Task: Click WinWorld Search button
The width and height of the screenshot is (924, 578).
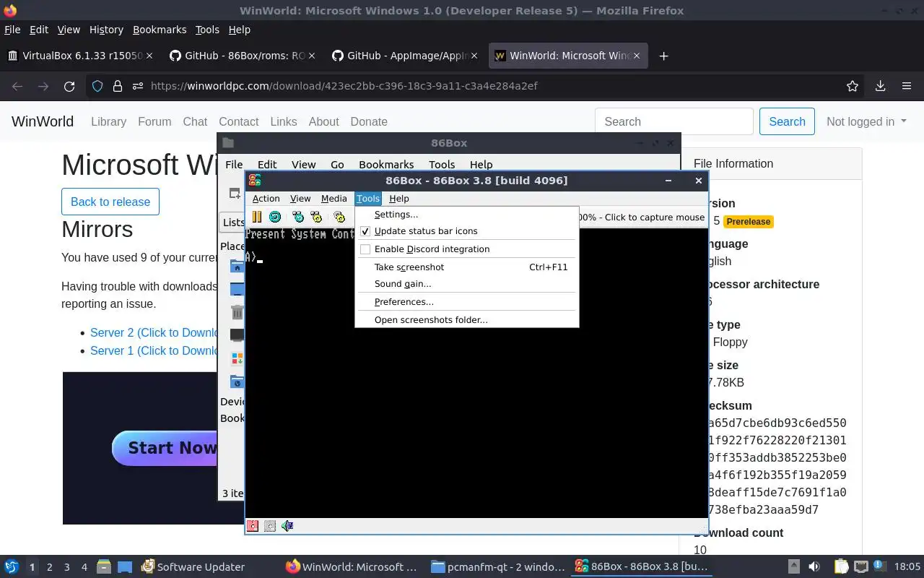Action: 787,121
